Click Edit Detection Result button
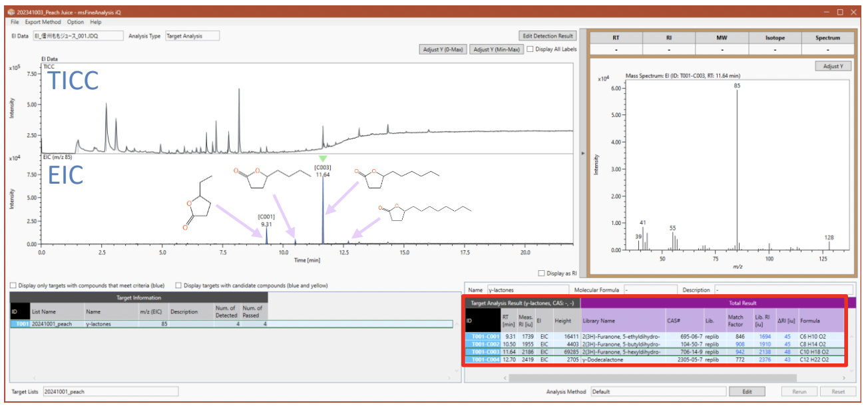Viewport: 868px width, 406px height. tap(547, 36)
